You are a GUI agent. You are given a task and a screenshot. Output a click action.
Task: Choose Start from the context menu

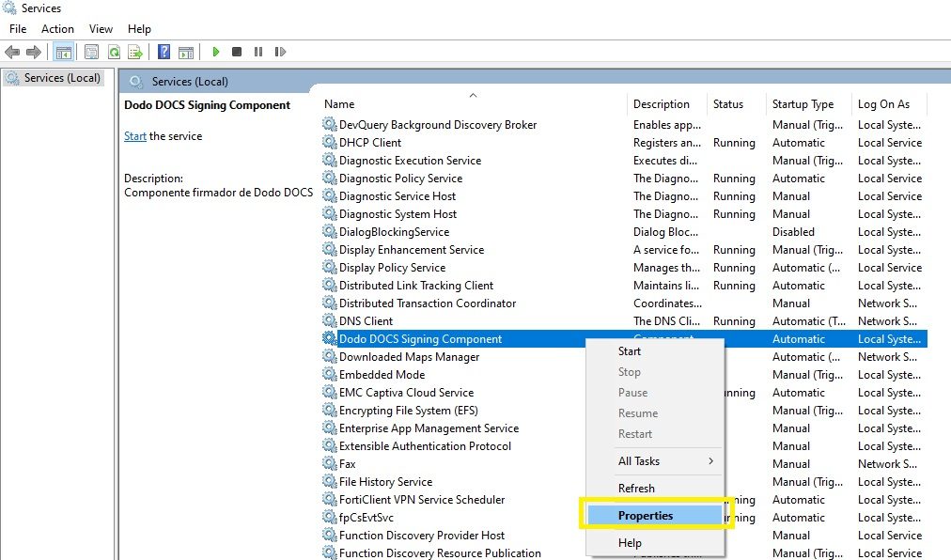(630, 351)
